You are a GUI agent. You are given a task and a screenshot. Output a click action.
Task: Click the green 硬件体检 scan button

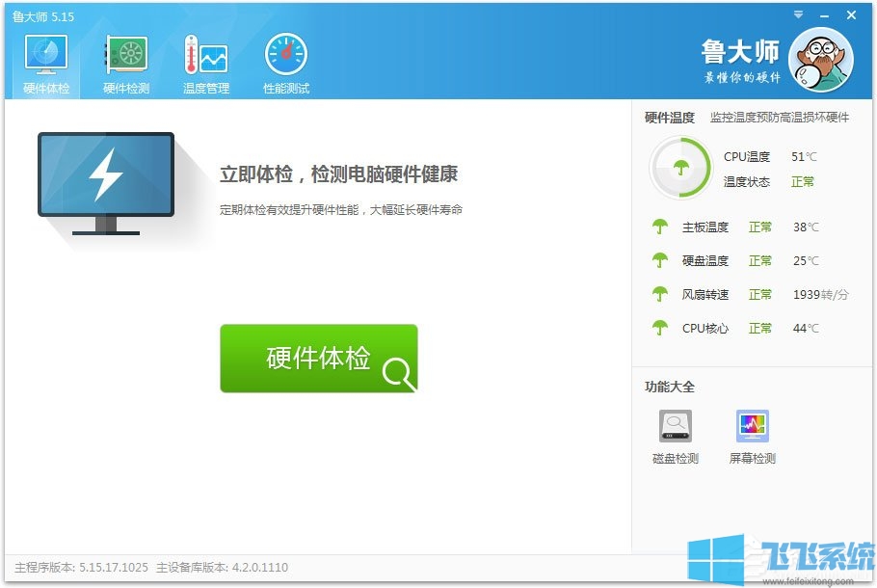coord(319,357)
